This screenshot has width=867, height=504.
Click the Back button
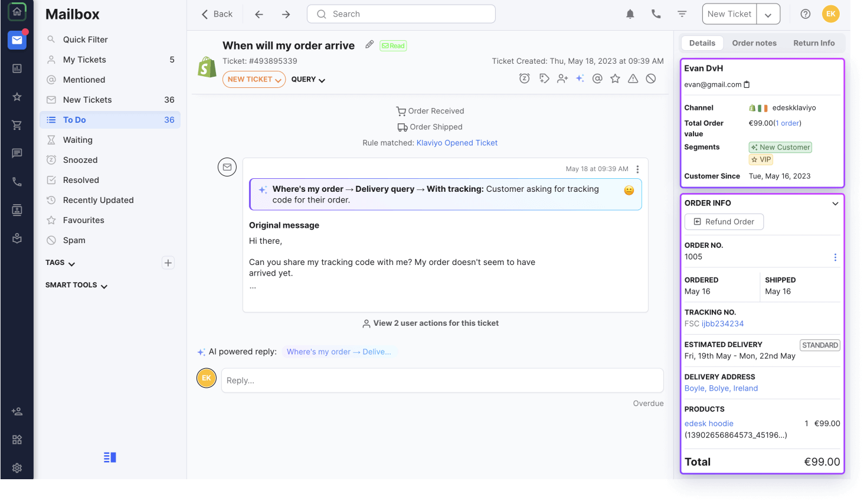click(x=217, y=14)
